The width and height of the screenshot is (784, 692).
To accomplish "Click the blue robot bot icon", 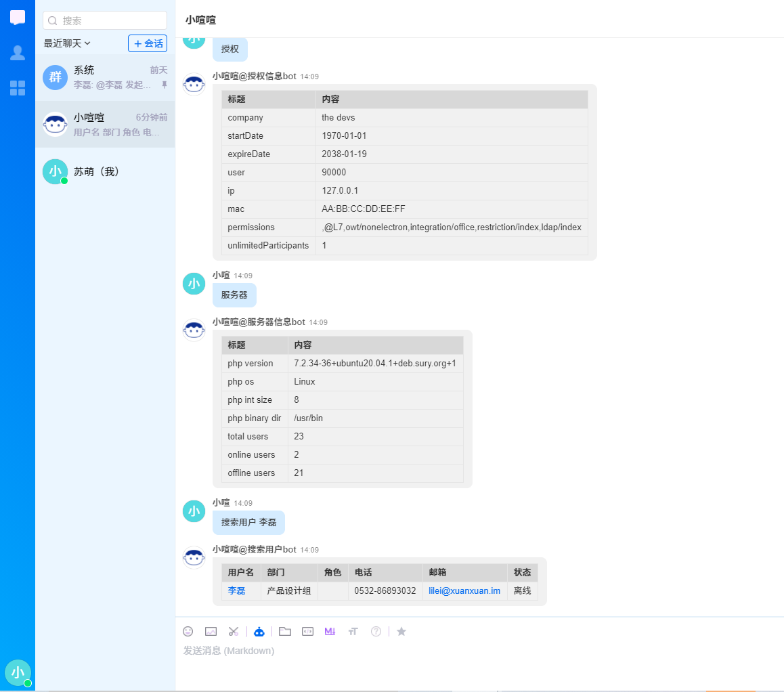I will (x=259, y=631).
